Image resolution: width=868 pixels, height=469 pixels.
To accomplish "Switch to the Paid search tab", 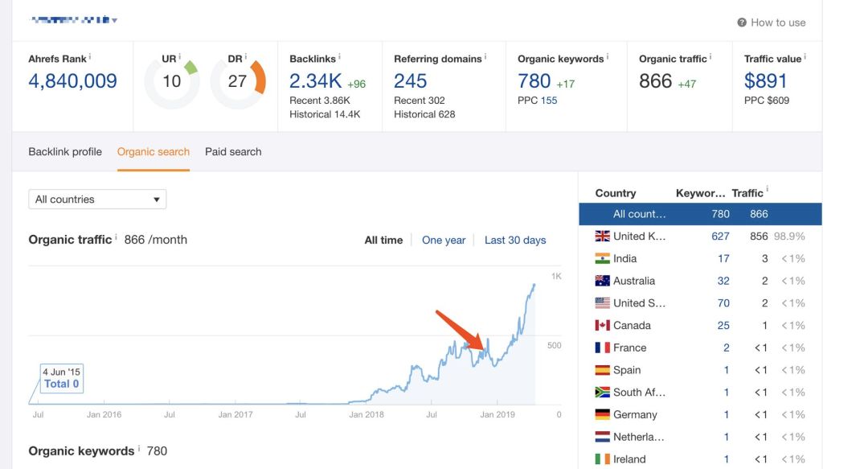I will pyautogui.click(x=233, y=152).
